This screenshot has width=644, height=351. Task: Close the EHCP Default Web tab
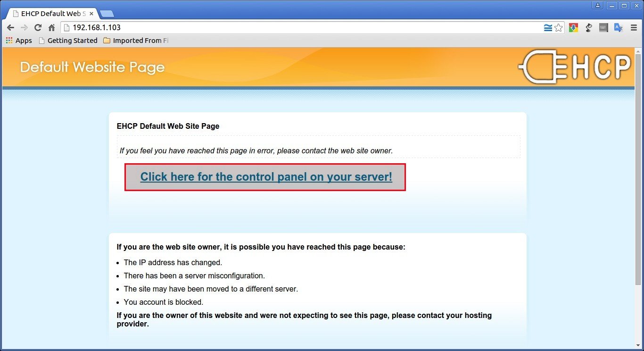pos(91,14)
